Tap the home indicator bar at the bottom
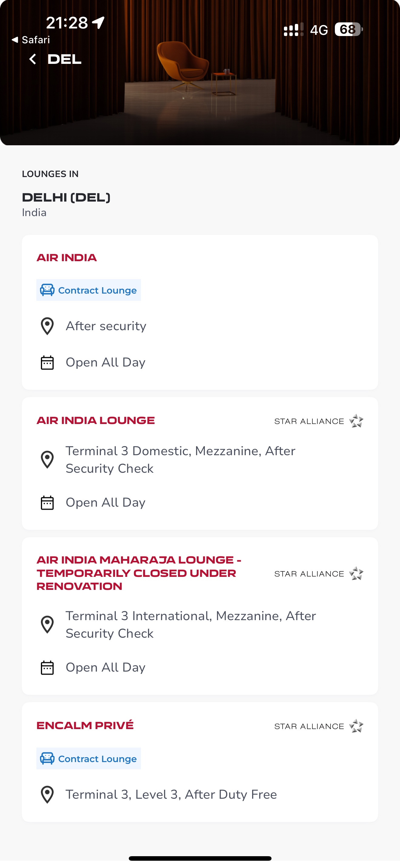This screenshot has height=868, width=400. click(200, 858)
